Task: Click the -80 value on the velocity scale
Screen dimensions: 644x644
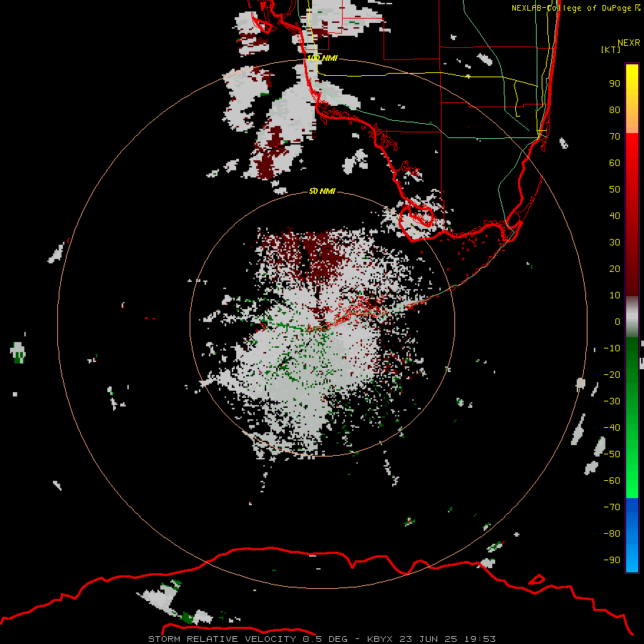Action: [x=612, y=534]
